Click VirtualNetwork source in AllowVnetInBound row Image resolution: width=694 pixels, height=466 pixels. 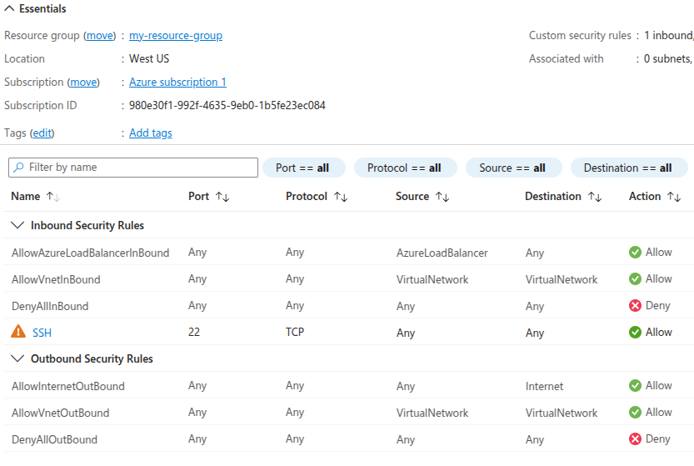pos(432,280)
